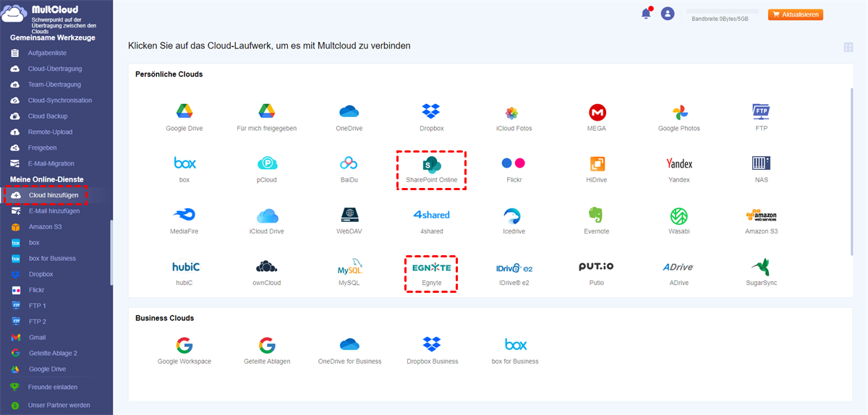Select Google Photos cloud

(x=679, y=112)
